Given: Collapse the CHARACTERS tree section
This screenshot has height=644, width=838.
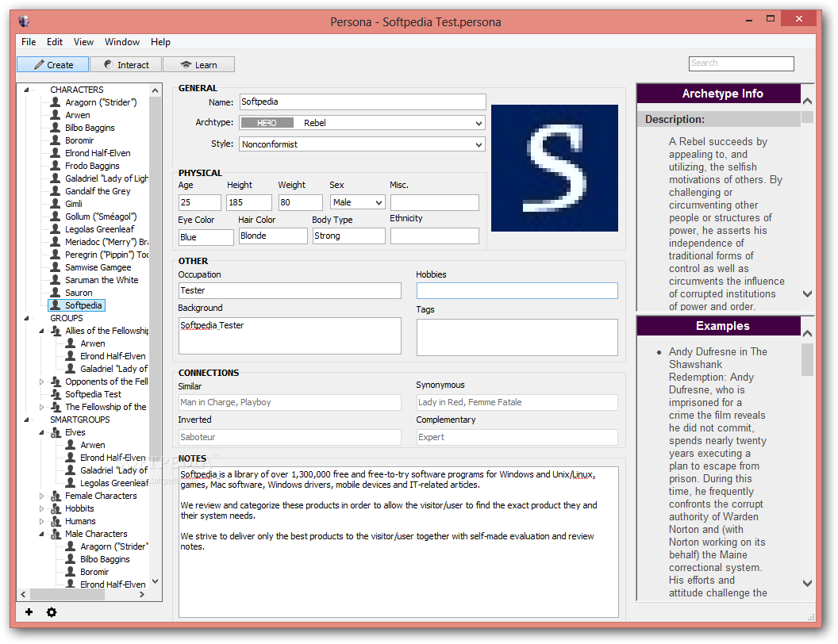Looking at the screenshot, I should tap(26, 90).
